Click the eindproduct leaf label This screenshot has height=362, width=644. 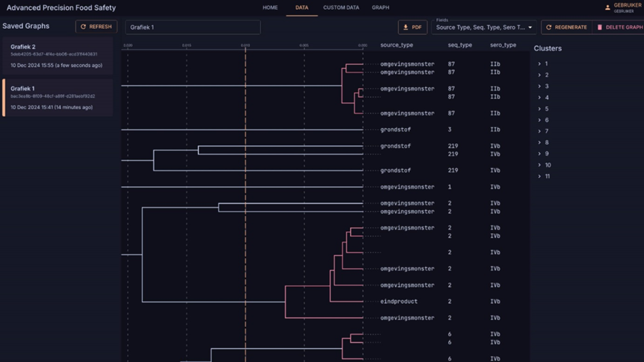399,301
